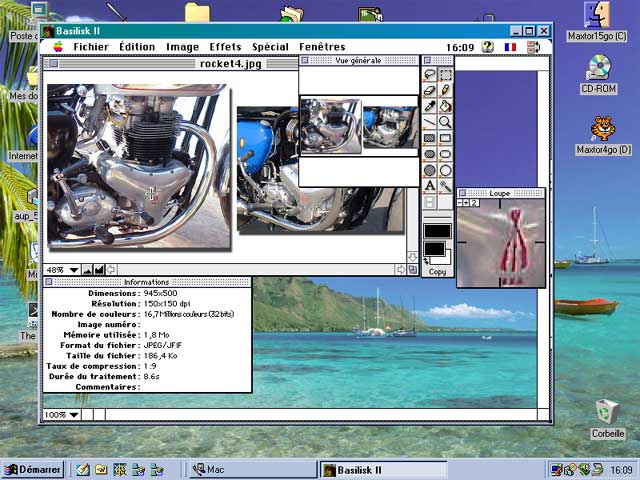The height and width of the screenshot is (480, 640).
Task: Close the Vue générale palette
Action: (x=304, y=60)
